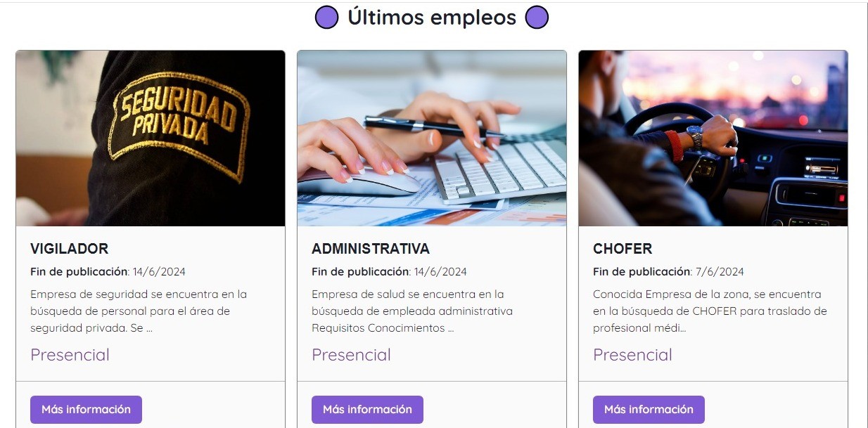This screenshot has width=868, height=428.
Task: Click the purple circle left of Últimos empleos
Action: pyautogui.click(x=326, y=18)
